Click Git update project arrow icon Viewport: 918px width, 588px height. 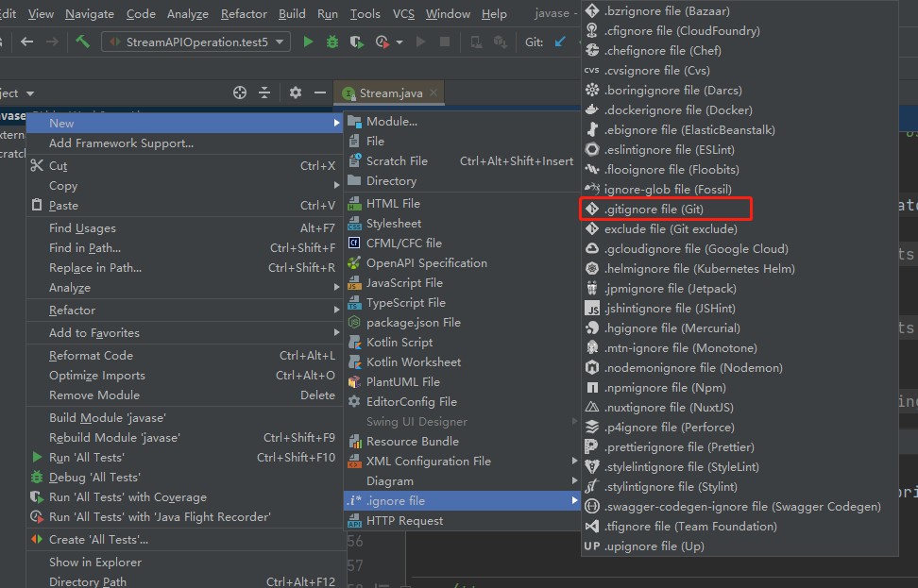560,42
